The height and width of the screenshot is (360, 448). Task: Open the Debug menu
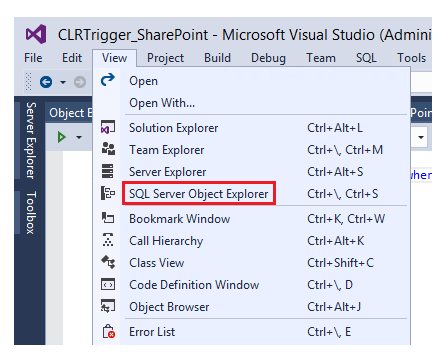[268, 58]
